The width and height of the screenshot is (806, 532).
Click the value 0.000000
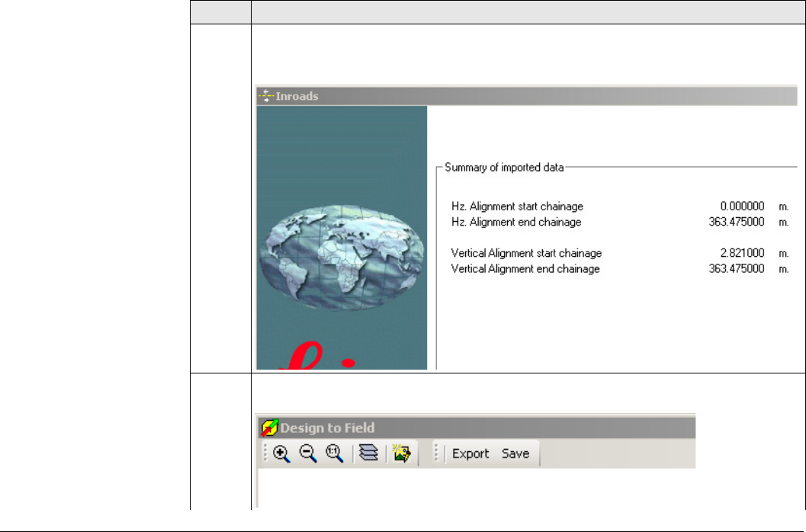point(742,206)
